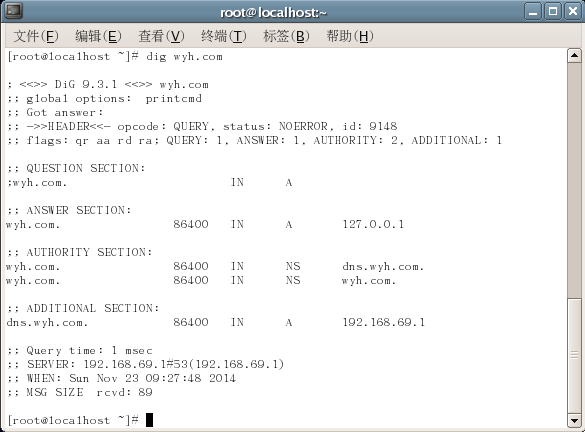Image resolution: width=585 pixels, height=432 pixels.
Task: Click the vertical scrollbar thumb
Action: [574, 355]
